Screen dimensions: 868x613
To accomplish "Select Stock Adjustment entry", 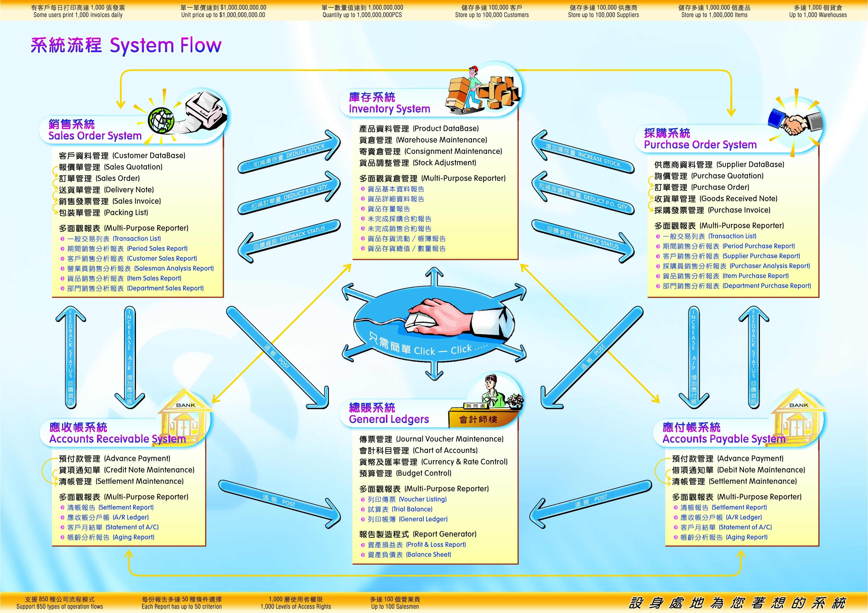I will click(417, 163).
